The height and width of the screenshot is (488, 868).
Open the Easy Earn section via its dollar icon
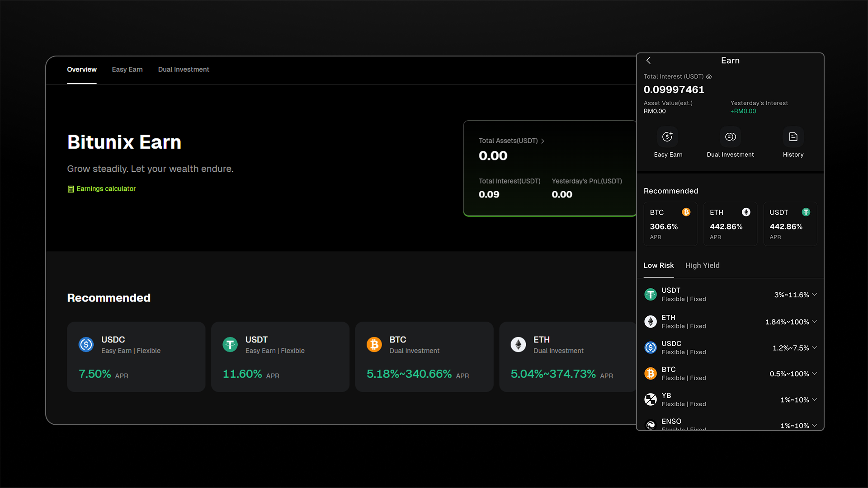click(x=668, y=136)
